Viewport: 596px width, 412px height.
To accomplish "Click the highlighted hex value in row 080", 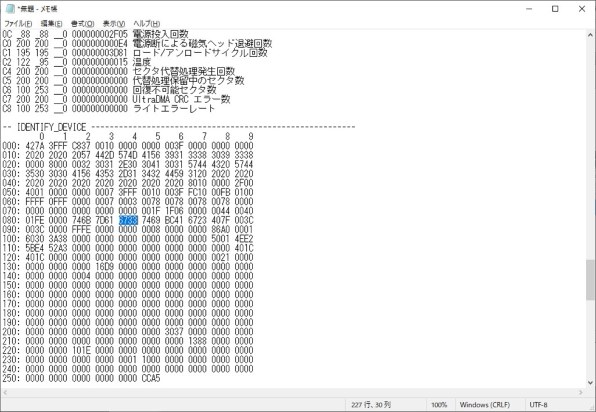I will 128,220.
